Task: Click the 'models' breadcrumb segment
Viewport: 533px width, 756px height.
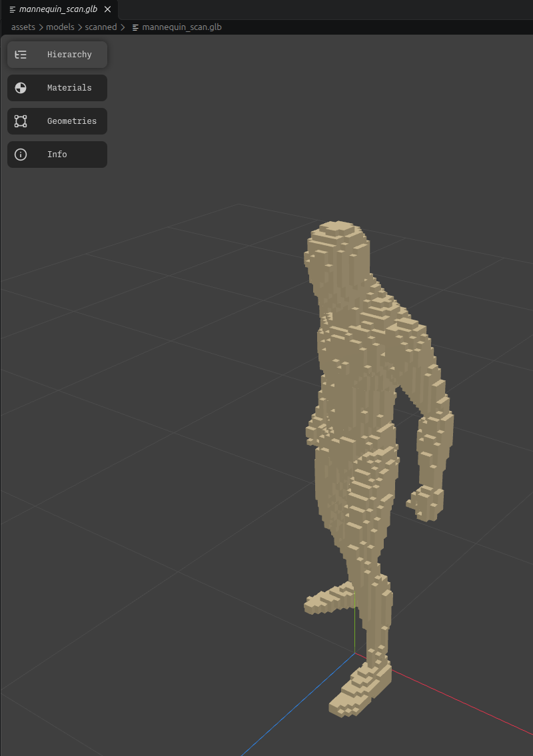Action: 60,27
